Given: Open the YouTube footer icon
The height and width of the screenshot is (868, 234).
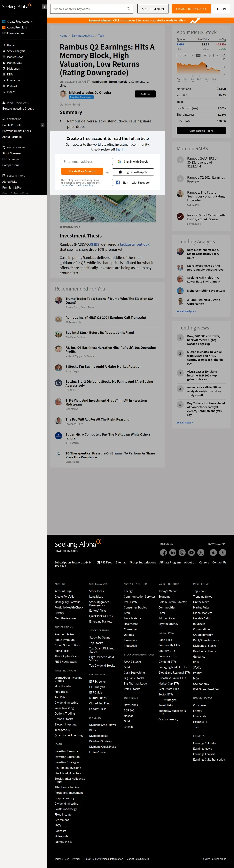Looking at the screenshot, I should (x=191, y=552).
